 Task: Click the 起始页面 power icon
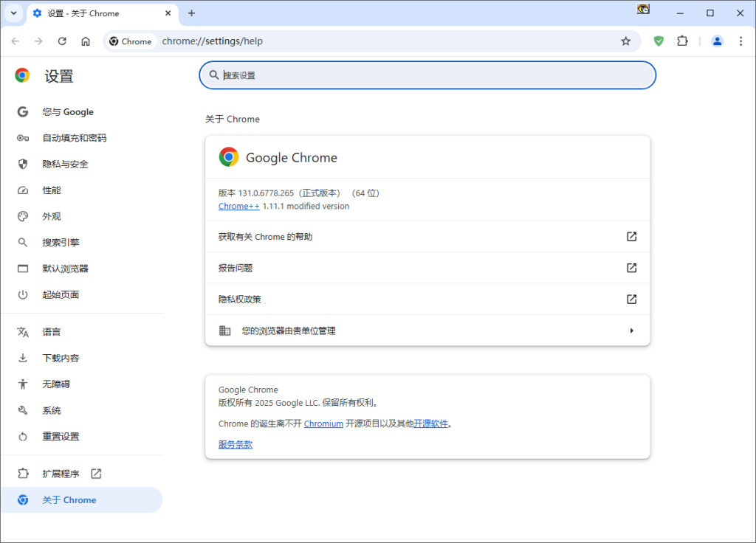23,295
